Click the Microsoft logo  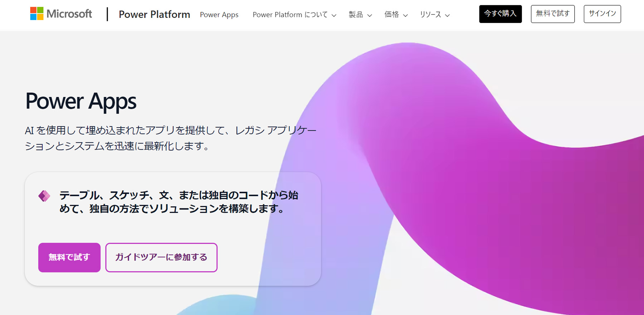click(61, 14)
